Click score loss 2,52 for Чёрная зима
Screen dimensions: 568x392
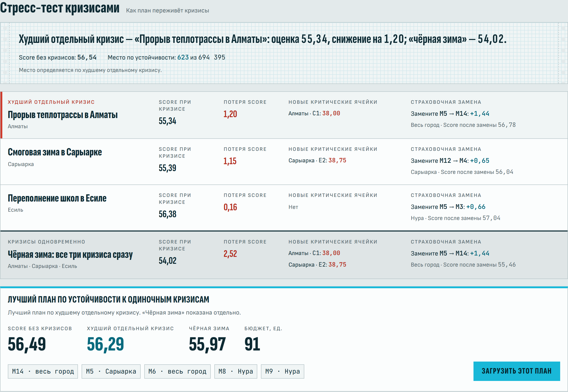coord(230,254)
